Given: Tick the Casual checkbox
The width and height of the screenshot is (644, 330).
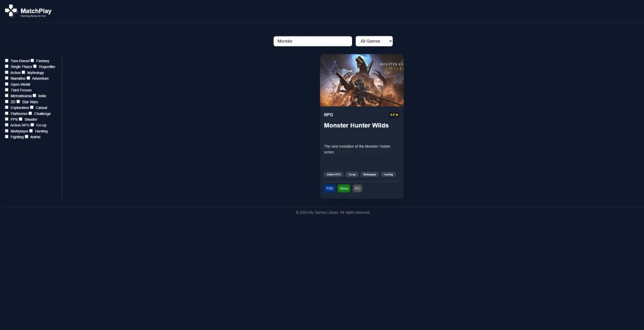Looking at the screenshot, I should 32,107.
